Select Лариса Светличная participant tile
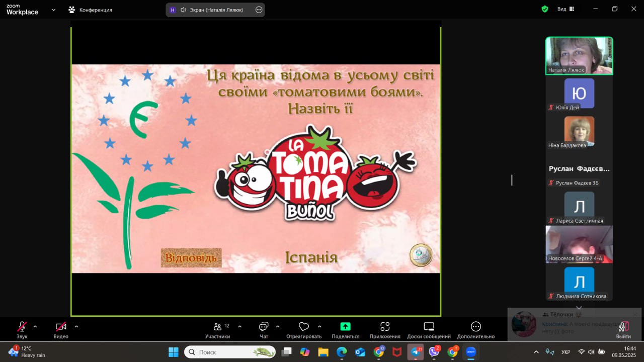Image resolution: width=644 pixels, height=362 pixels. tap(579, 208)
